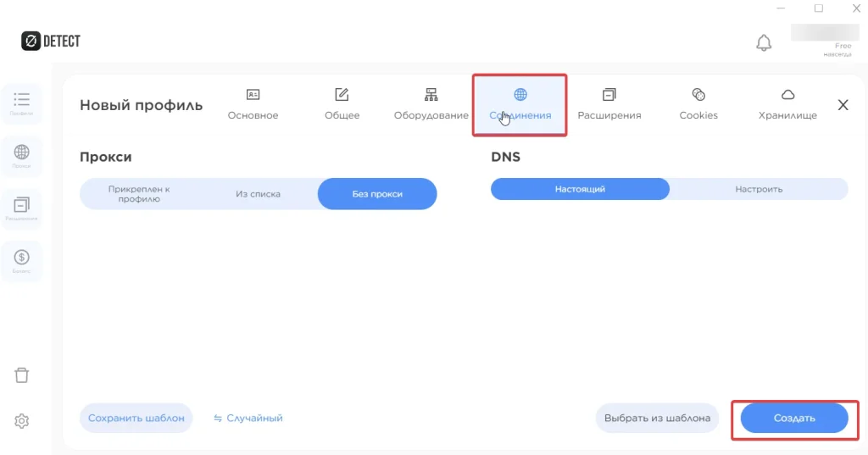Open the Profiles list sidebar icon
The image size is (868, 455).
21,103
